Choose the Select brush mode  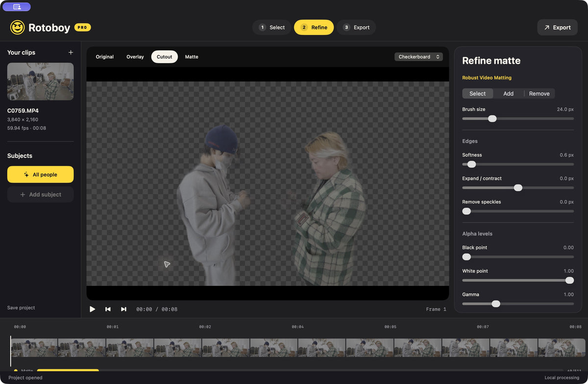[x=478, y=94]
